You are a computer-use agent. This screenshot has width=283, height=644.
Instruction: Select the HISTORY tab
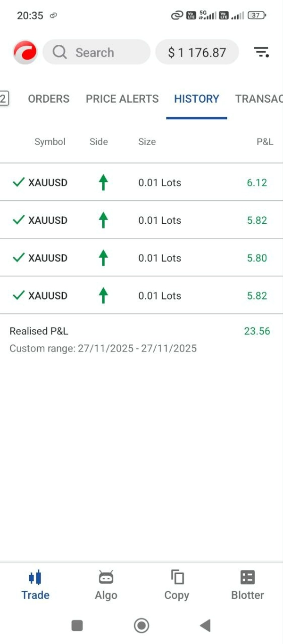pyautogui.click(x=197, y=99)
